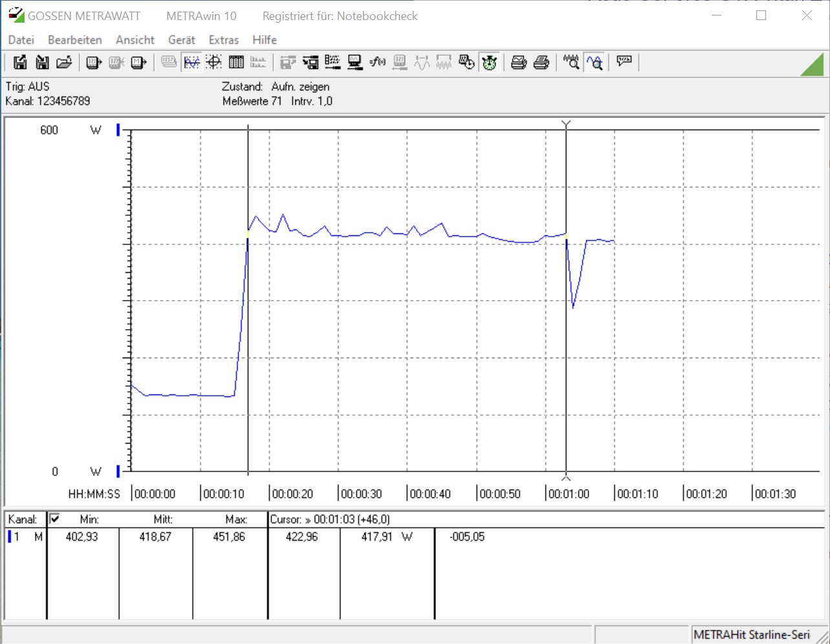Expand the Extras menu
The image size is (830, 644).
coord(224,40)
